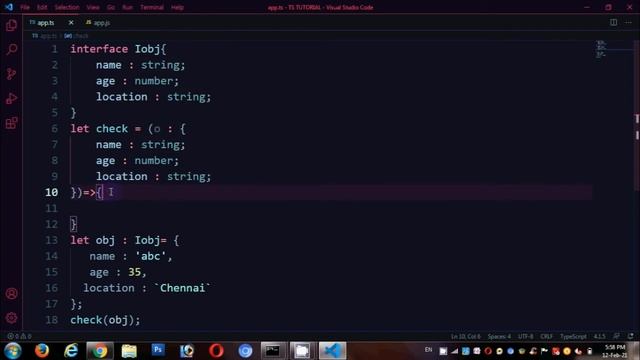The image size is (640, 360).
Task: Click the VS Code logo in title bar
Action: pos(9,7)
